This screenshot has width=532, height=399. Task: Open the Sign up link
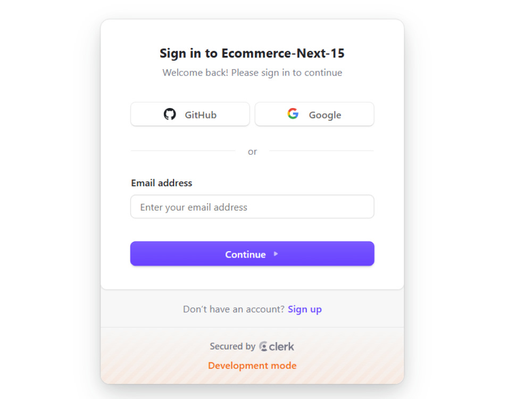(x=304, y=309)
